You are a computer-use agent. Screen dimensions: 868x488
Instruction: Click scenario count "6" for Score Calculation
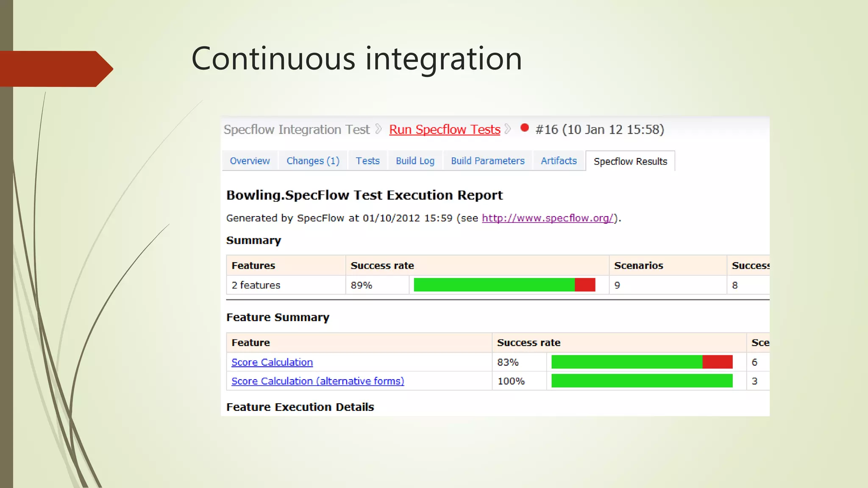[x=754, y=363]
